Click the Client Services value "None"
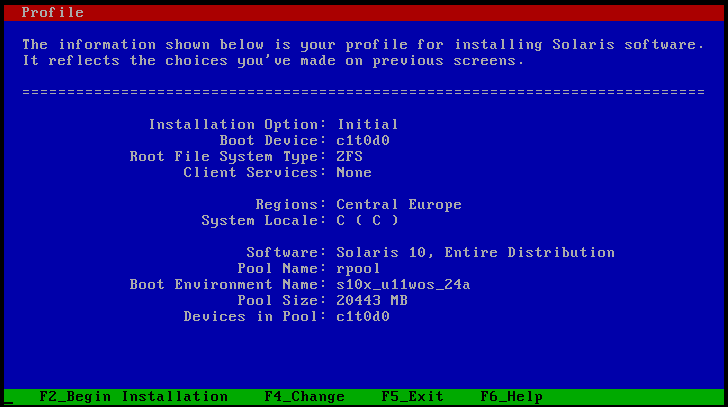This screenshot has width=728, height=407. tap(354, 173)
